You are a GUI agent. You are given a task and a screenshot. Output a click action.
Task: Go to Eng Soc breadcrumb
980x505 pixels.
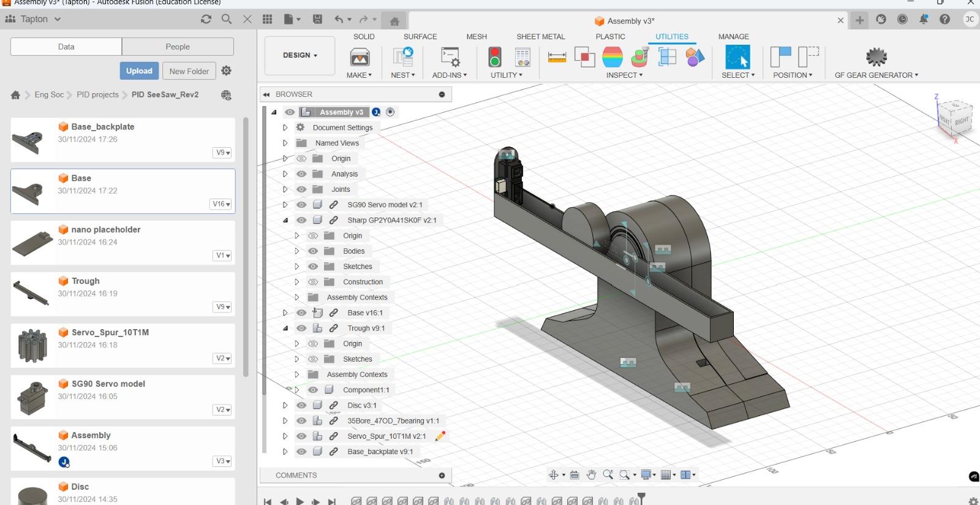coord(49,95)
